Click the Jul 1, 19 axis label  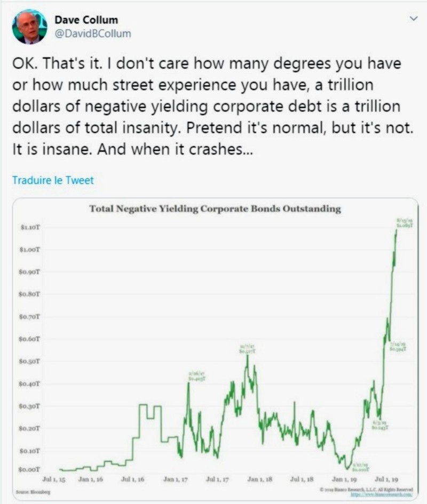point(386,479)
